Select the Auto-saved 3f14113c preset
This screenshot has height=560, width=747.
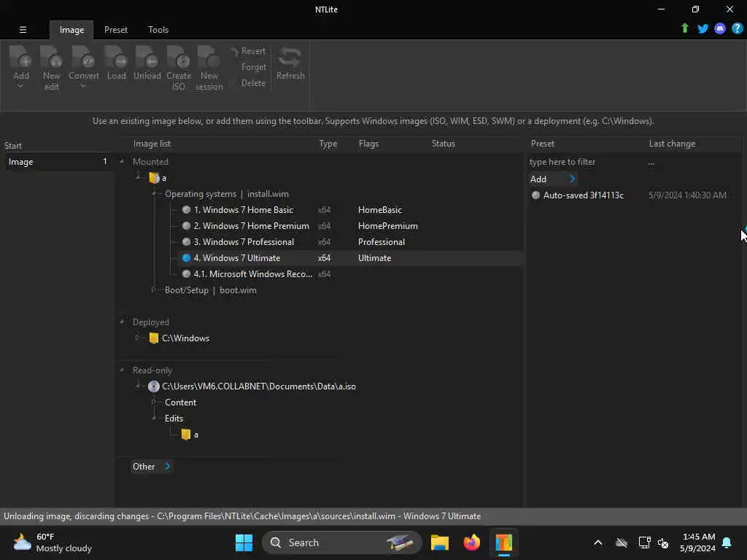pos(583,195)
